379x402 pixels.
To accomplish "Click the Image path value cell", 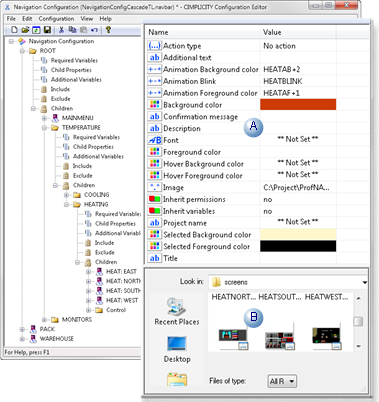I will coord(298,187).
